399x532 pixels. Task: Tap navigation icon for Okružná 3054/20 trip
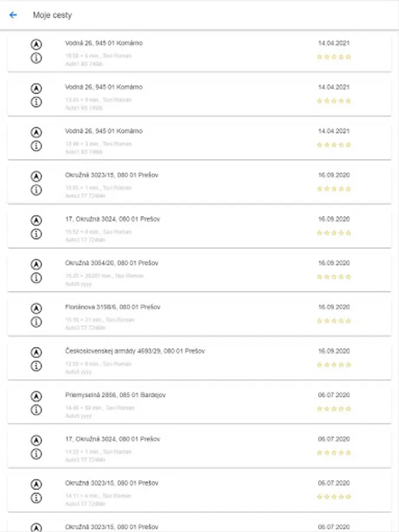coord(36,264)
